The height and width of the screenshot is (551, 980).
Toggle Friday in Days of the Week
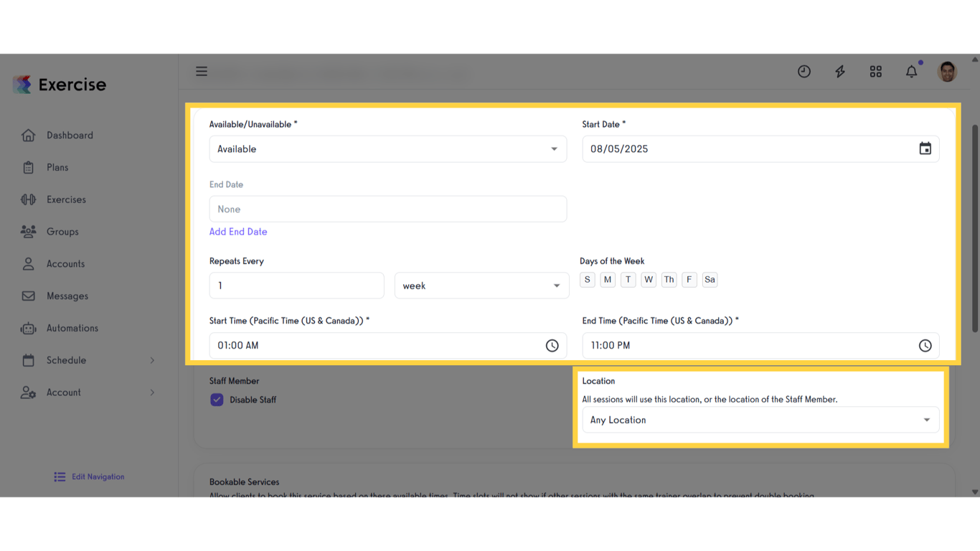(x=689, y=279)
